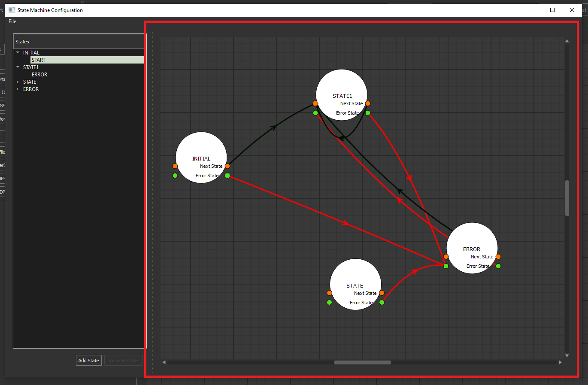The width and height of the screenshot is (588, 385).
Task: Click the Error State port on the ERROR node
Action: coord(498,266)
